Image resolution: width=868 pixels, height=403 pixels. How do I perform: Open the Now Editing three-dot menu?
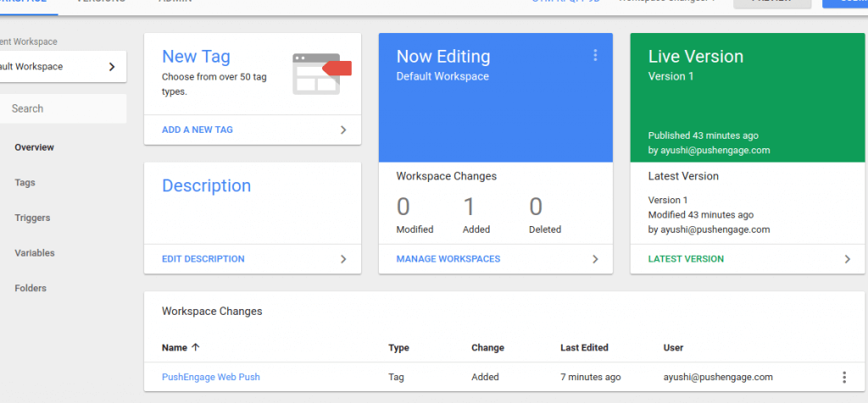click(x=595, y=55)
